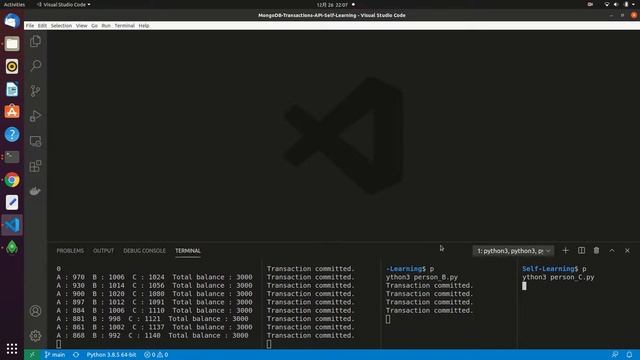Screen dimensions: 640x360
Task: Click Activities in the top bar
Action: (x=14, y=4)
